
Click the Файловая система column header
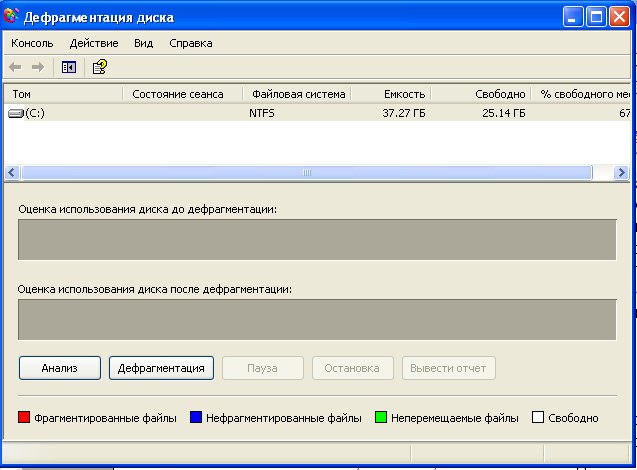(x=297, y=94)
